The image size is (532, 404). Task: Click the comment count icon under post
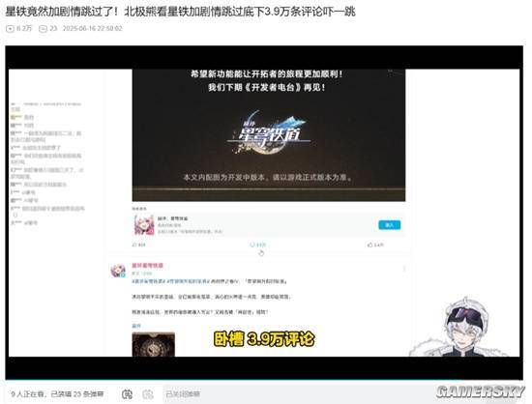(252, 245)
